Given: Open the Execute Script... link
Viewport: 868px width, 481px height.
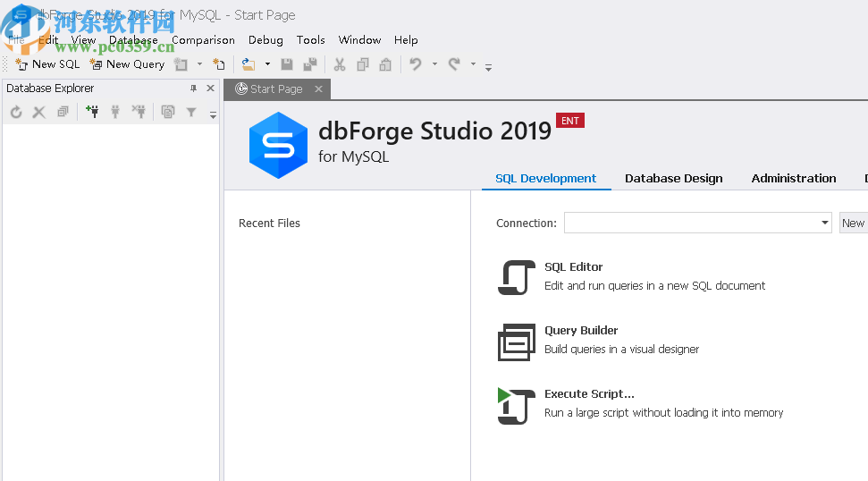Looking at the screenshot, I should pyautogui.click(x=590, y=393).
